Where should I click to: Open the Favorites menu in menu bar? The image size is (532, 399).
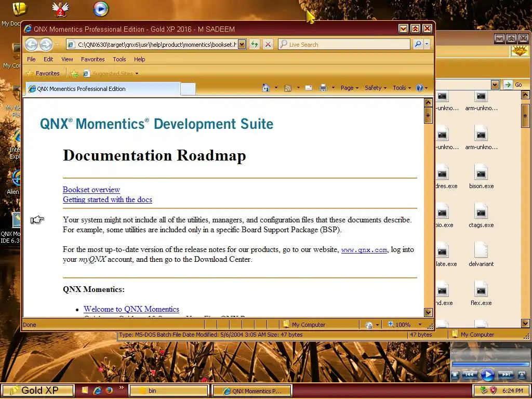[x=92, y=59]
